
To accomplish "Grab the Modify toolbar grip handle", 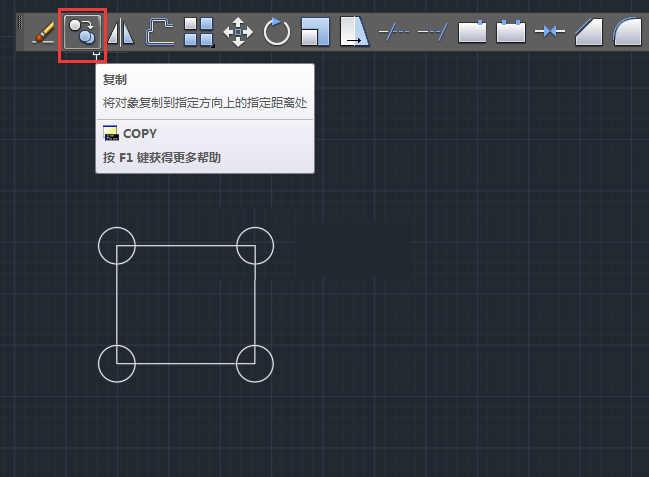I will pyautogui.click(x=19, y=23).
